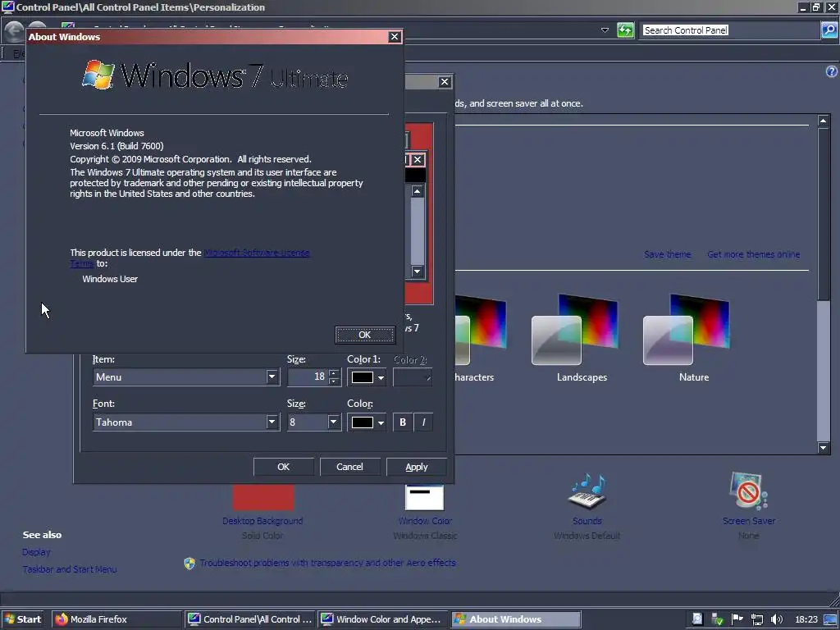Decrease item size with down spinner arrow

click(334, 381)
